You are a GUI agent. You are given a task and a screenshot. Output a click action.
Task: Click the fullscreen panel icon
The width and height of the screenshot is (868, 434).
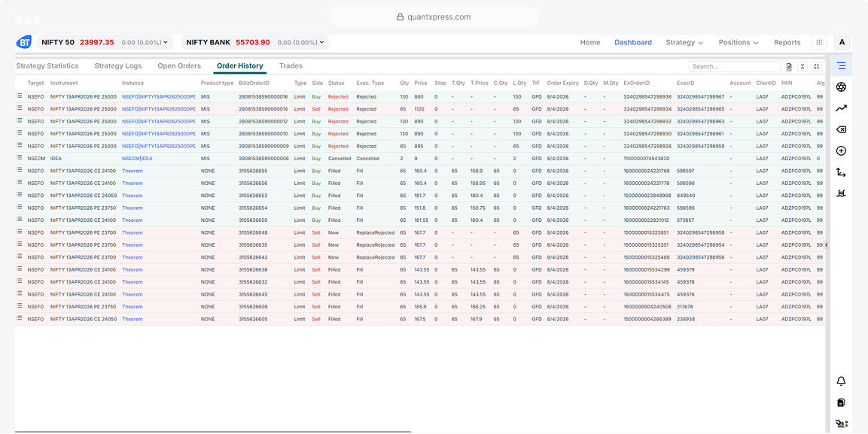coord(817,66)
